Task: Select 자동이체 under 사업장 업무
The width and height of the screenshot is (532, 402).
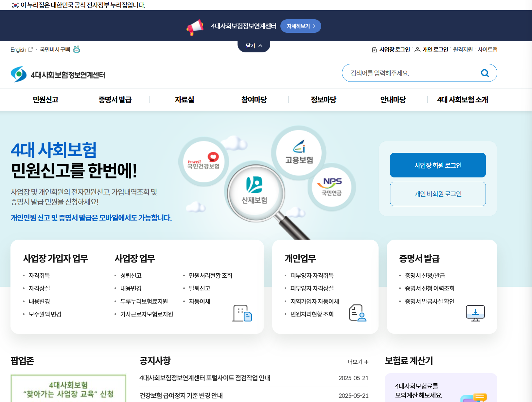Action: (200, 301)
